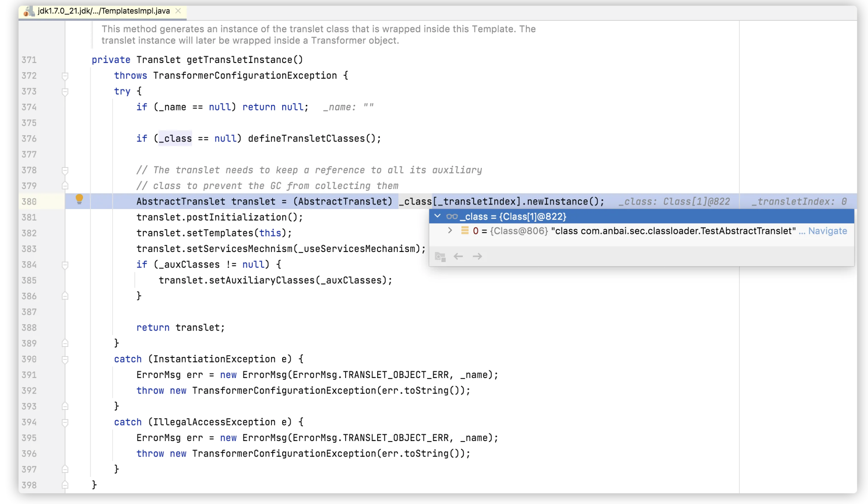The width and height of the screenshot is (868, 504).
Task: Click the back arrow in debugger popup
Action: click(x=458, y=256)
